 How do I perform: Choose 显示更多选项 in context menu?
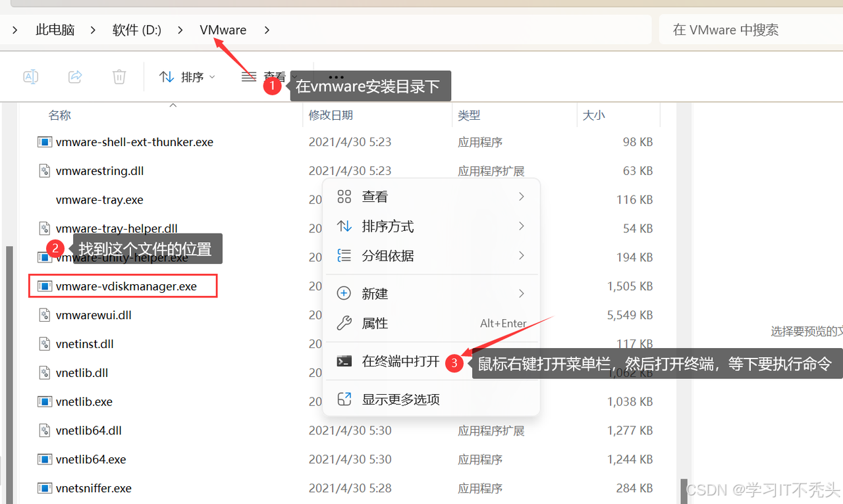(431, 399)
